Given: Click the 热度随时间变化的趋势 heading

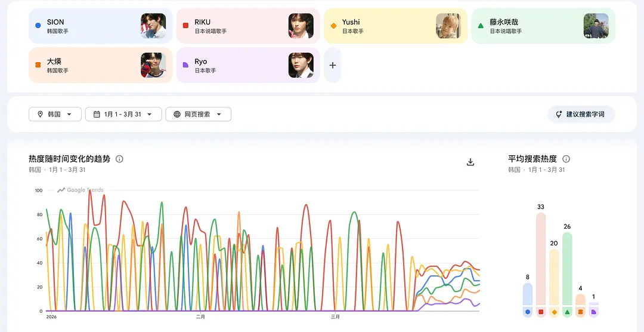Looking at the screenshot, I should pyautogui.click(x=69, y=159).
